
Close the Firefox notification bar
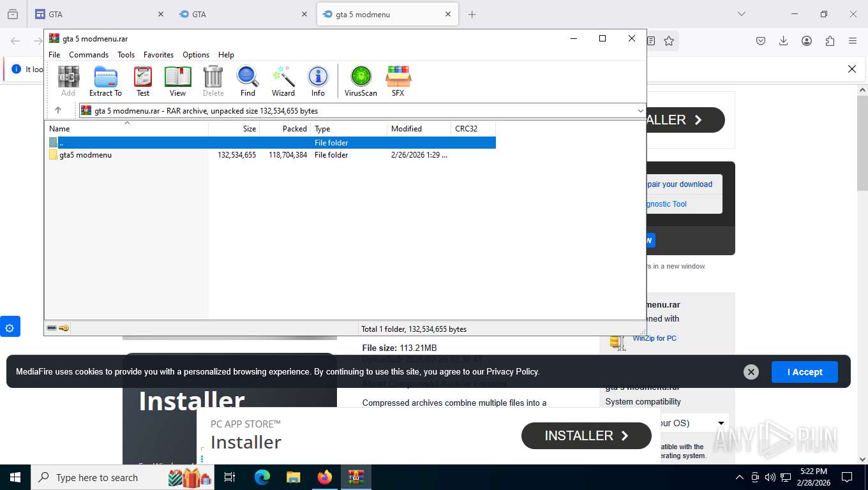tap(851, 69)
